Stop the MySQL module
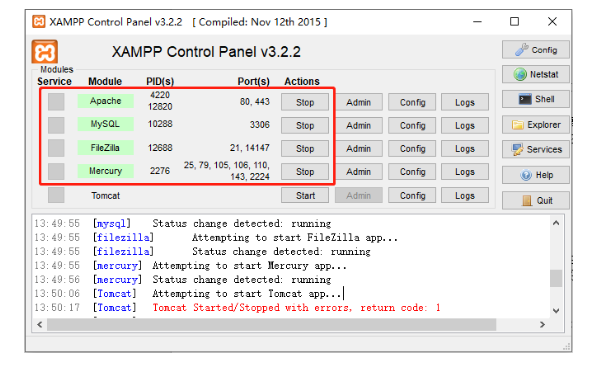This screenshot has height=366, width=590. (x=305, y=126)
